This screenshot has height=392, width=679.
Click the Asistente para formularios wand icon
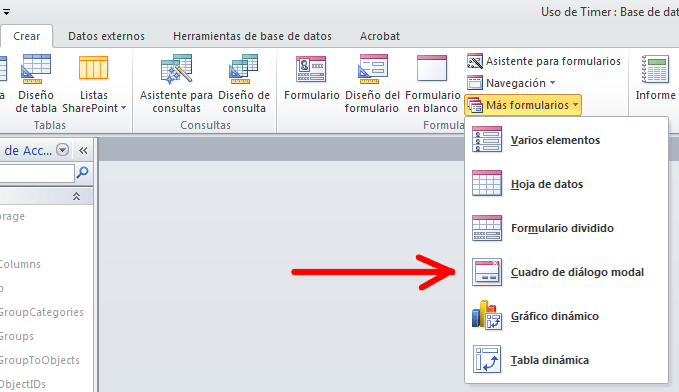click(475, 61)
